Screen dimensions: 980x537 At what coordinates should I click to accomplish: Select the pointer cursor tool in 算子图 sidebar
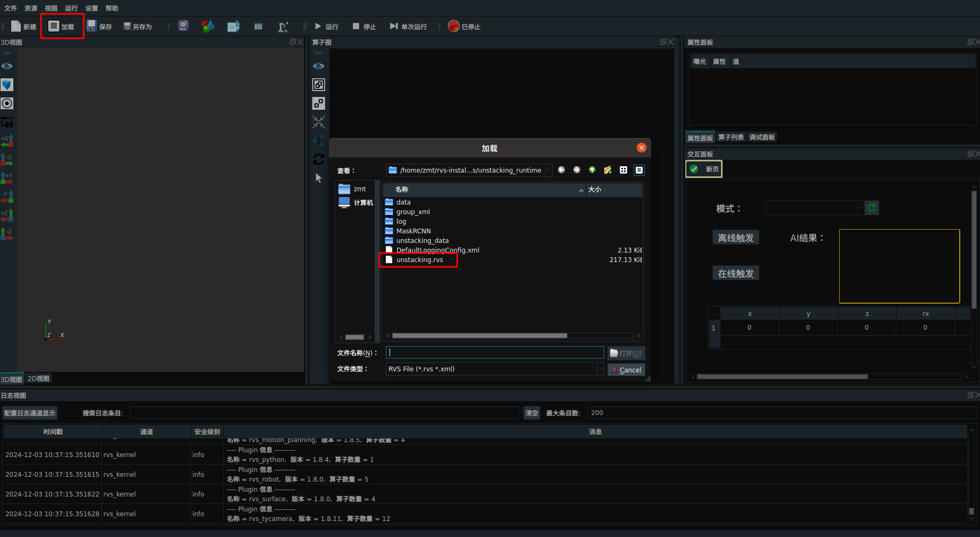click(319, 178)
